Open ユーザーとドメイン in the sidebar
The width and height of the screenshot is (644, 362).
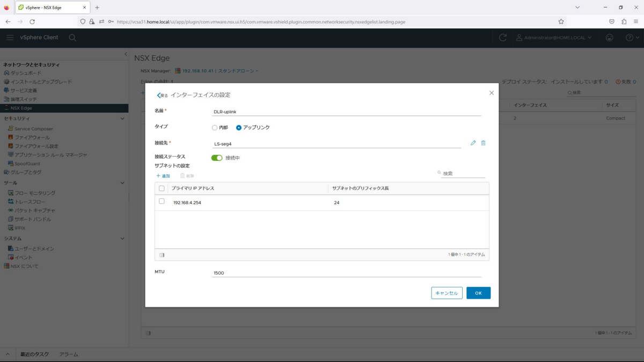click(34, 249)
